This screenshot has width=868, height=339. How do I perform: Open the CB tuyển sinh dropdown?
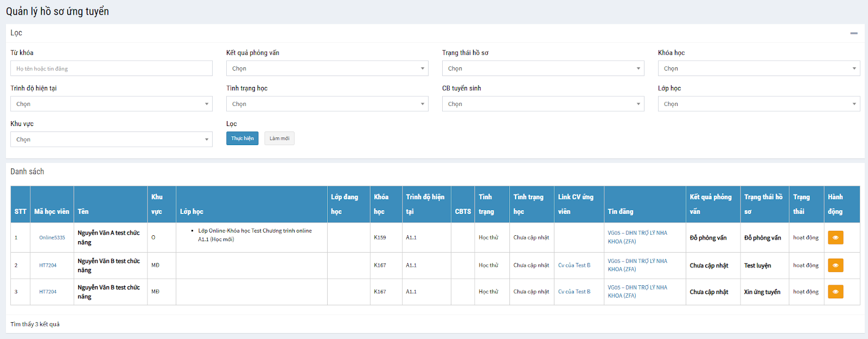tap(543, 104)
